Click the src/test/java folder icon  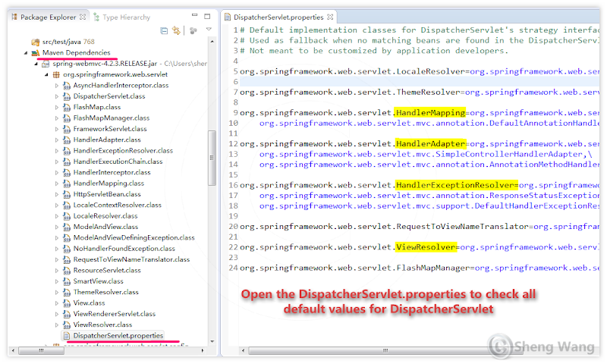(x=36, y=42)
